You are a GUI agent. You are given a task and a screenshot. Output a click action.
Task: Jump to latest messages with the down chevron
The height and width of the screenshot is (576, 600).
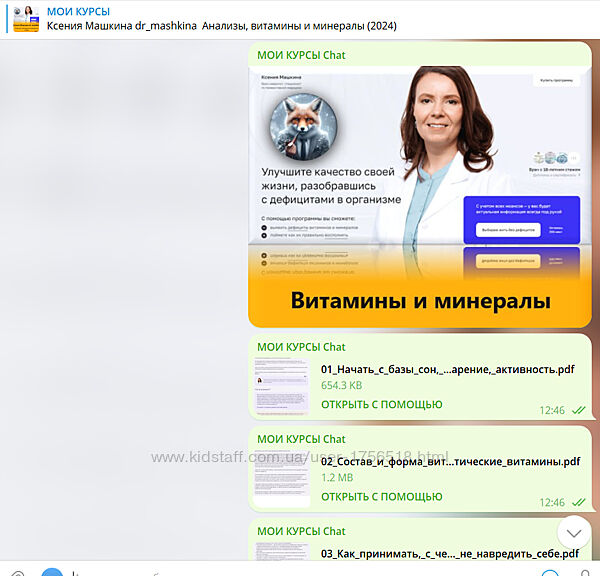(574, 531)
